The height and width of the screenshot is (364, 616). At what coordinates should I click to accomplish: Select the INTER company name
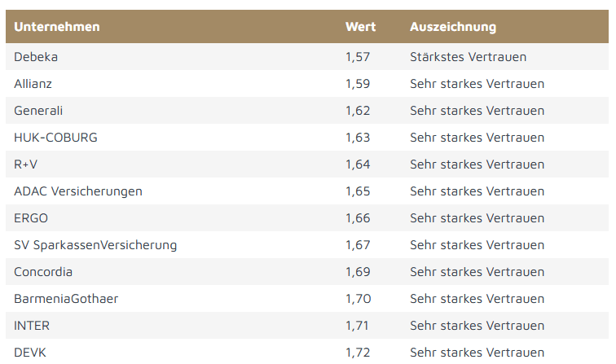click(x=32, y=326)
